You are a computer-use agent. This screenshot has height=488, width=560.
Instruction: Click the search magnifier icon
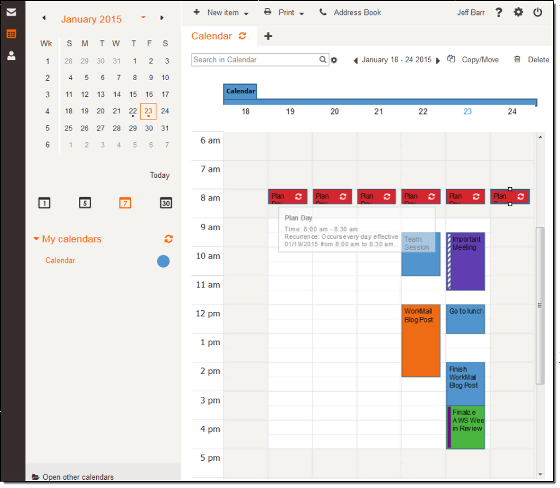click(x=322, y=60)
